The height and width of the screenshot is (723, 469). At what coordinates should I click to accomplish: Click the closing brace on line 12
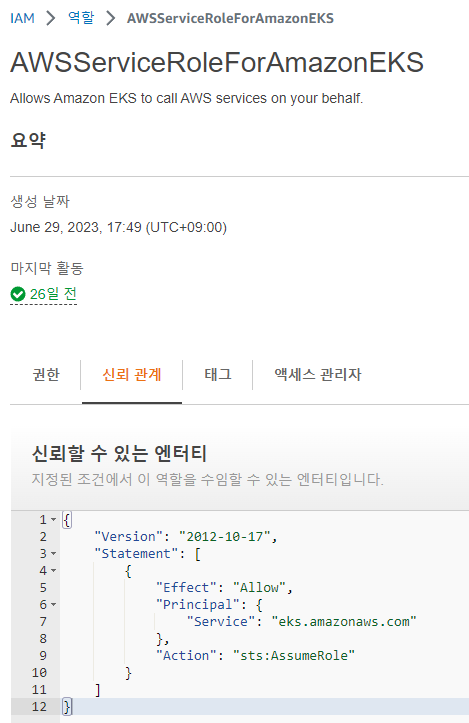(x=67, y=706)
